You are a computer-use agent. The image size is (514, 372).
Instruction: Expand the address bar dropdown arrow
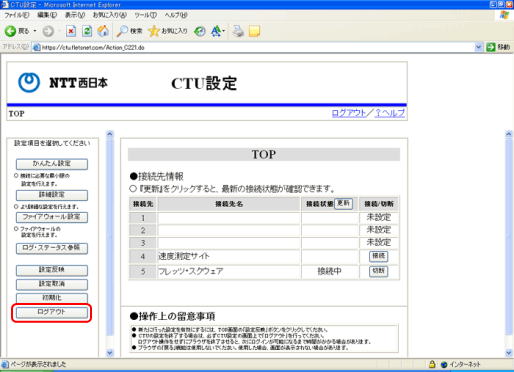[478, 47]
